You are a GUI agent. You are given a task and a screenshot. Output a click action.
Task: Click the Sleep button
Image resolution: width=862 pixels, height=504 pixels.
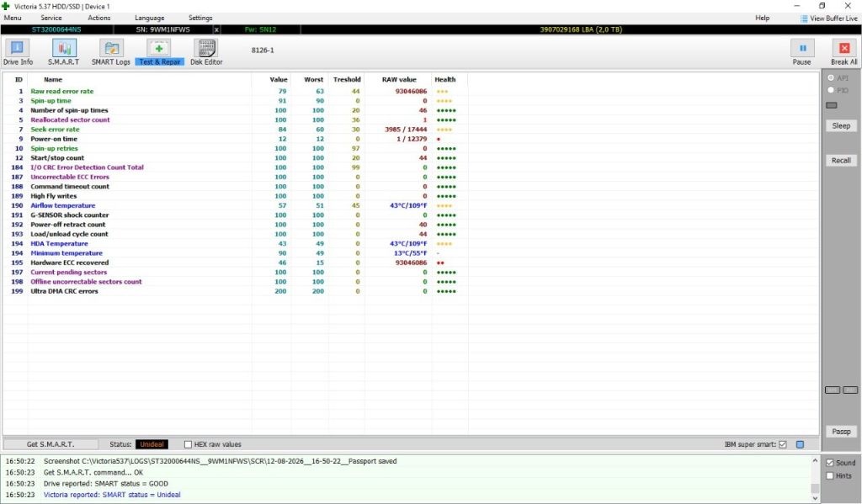[x=841, y=126]
